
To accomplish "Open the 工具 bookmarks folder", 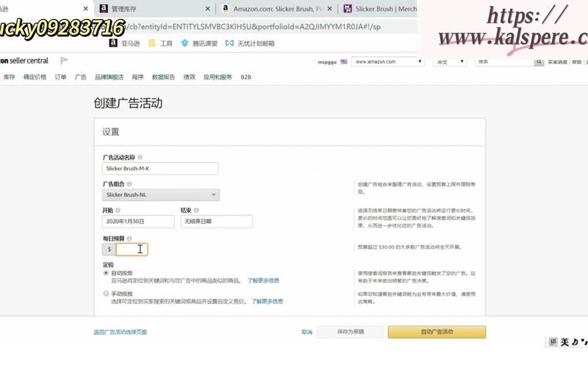I will click(161, 43).
